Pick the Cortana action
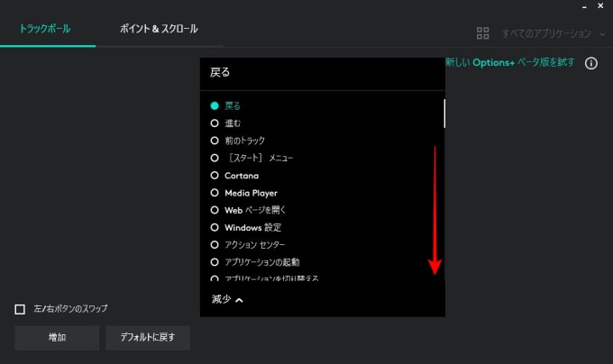 tap(215, 175)
